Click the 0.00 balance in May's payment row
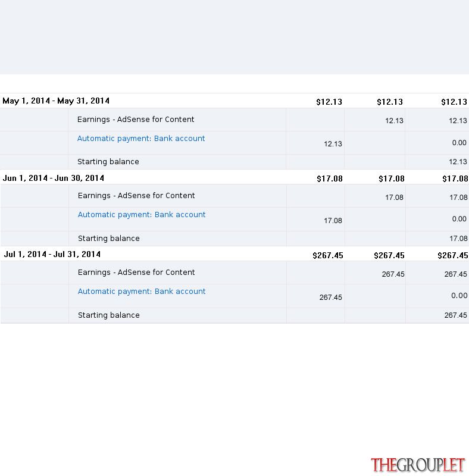Image resolution: width=469 pixels, height=476 pixels. [459, 143]
